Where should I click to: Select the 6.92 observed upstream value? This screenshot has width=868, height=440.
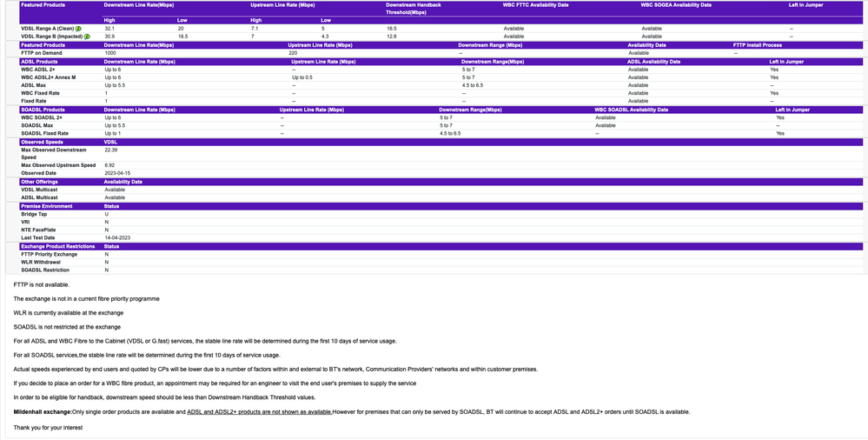click(x=109, y=165)
